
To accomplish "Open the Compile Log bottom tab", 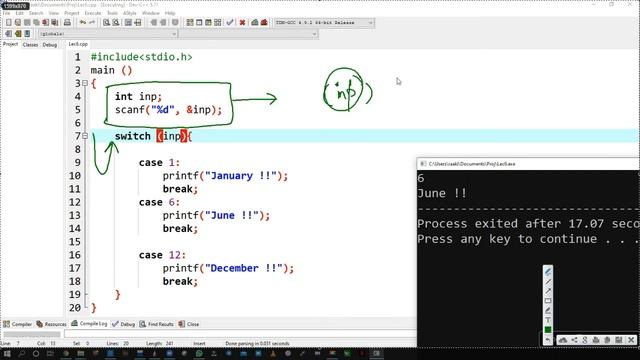I will 89,324.
